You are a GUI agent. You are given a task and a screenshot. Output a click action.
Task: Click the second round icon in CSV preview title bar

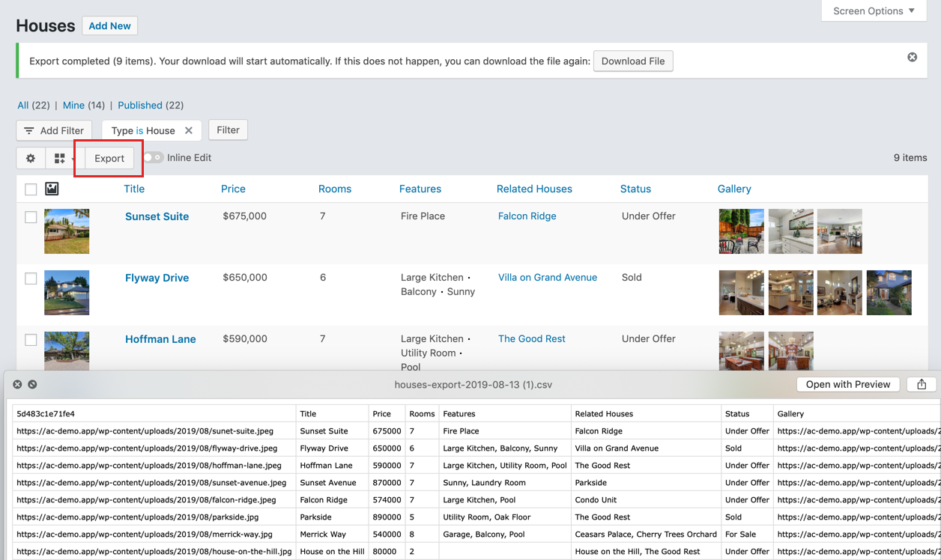click(x=32, y=384)
